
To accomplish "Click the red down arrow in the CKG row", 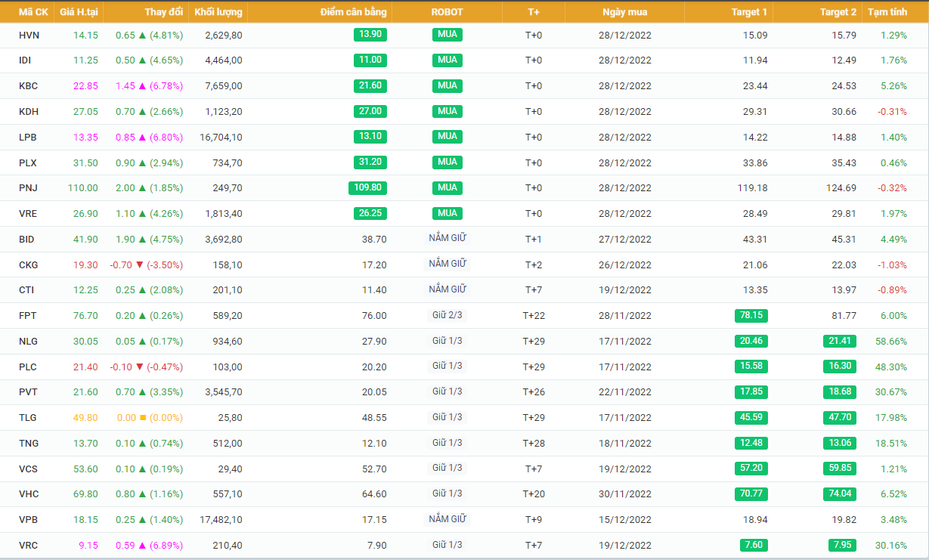I will pos(142,265).
